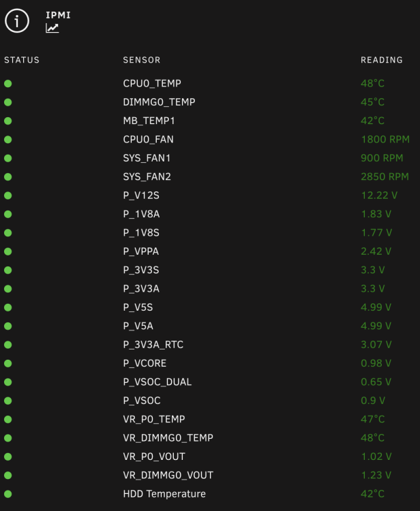
Task: Click the P_VSOC_DUAL sensor label
Action: coord(157,382)
